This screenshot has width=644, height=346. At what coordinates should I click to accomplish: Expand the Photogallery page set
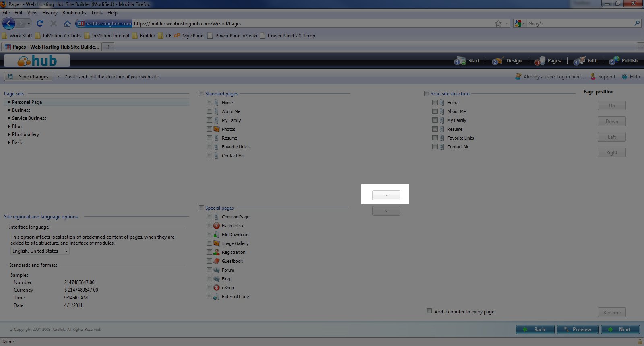pos(9,134)
